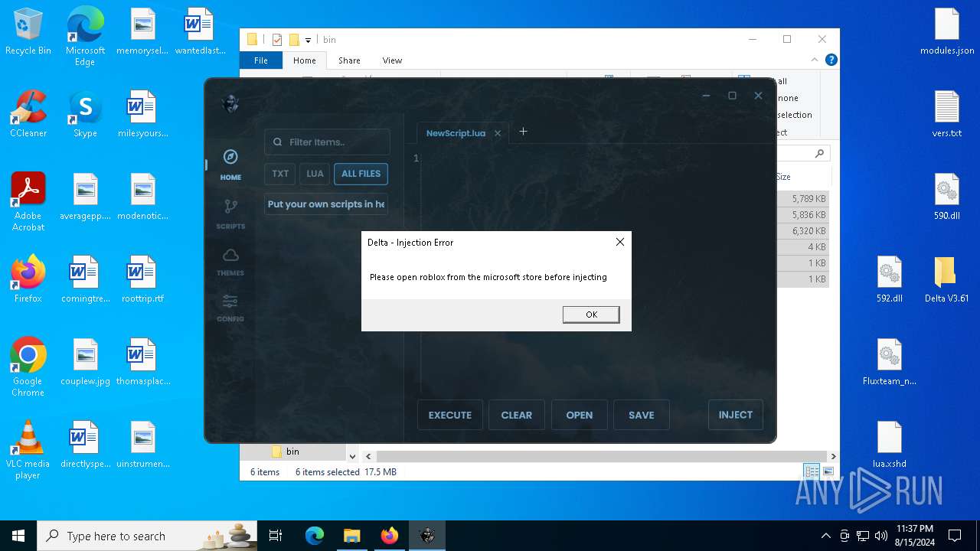980x551 pixels.
Task: Switch to Home ribbon tab in Explorer
Action: pos(304,60)
